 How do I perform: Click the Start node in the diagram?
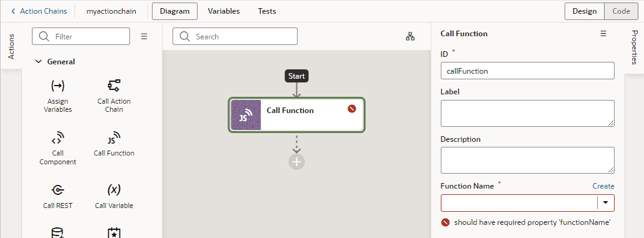point(296,76)
